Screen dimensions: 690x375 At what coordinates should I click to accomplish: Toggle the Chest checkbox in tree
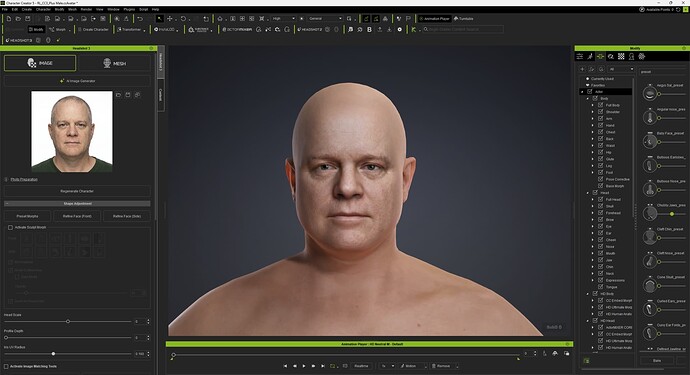[600, 132]
